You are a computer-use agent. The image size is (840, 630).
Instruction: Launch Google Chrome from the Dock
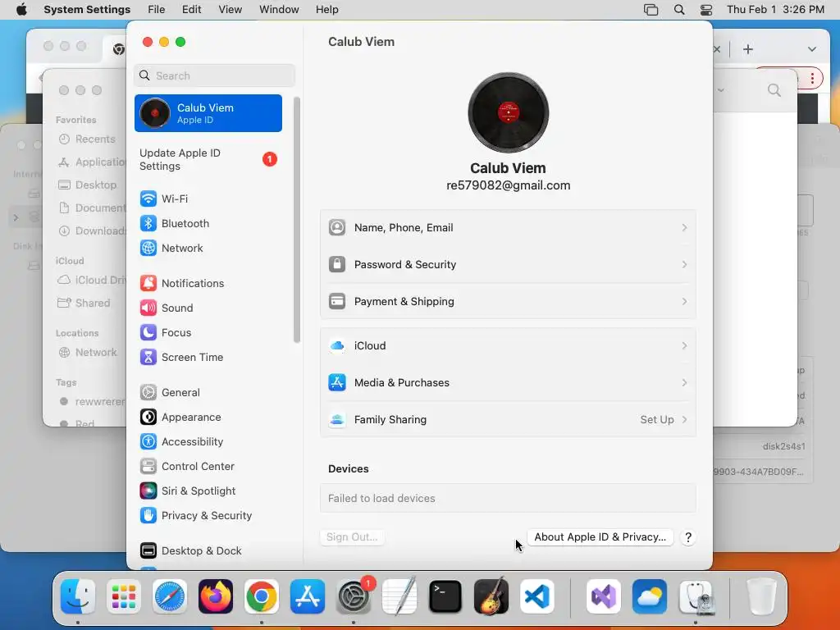click(262, 596)
